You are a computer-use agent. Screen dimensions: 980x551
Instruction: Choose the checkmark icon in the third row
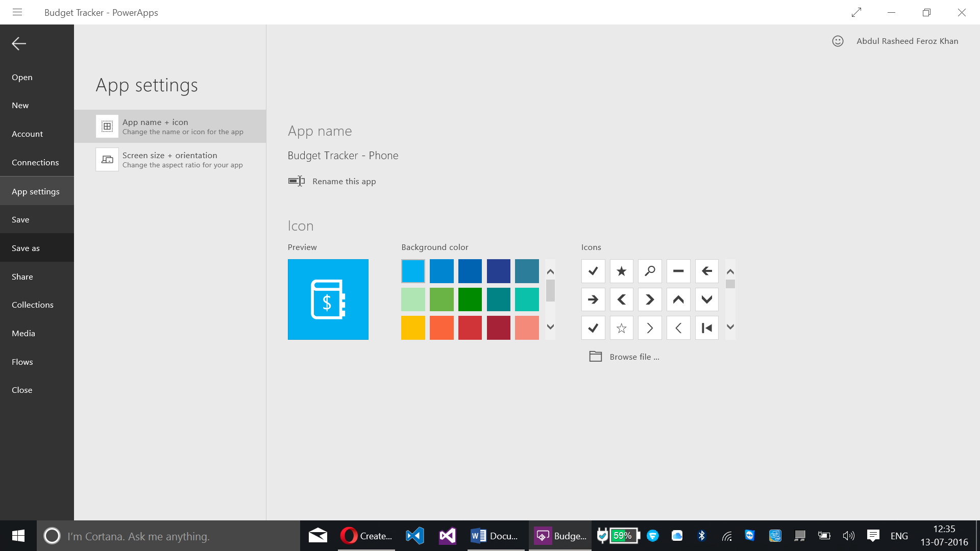(x=593, y=328)
